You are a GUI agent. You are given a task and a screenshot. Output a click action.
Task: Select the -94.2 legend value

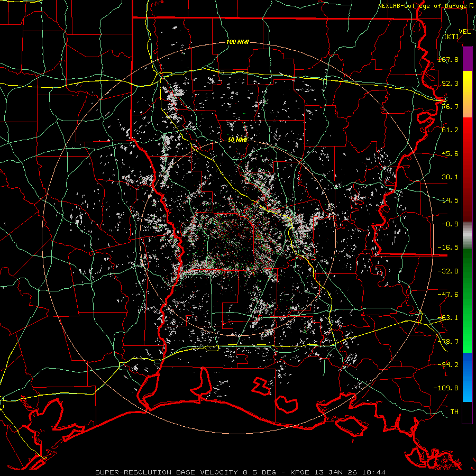pyautogui.click(x=448, y=365)
